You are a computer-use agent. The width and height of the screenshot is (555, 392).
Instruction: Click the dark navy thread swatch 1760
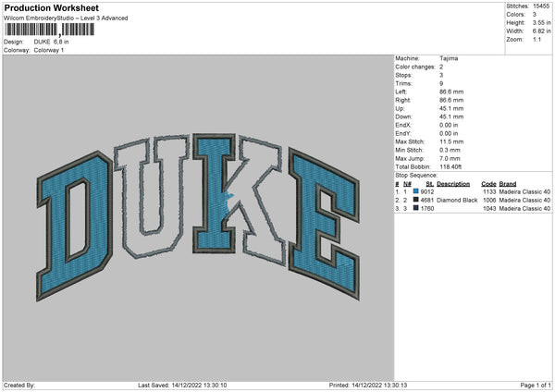[416, 208]
